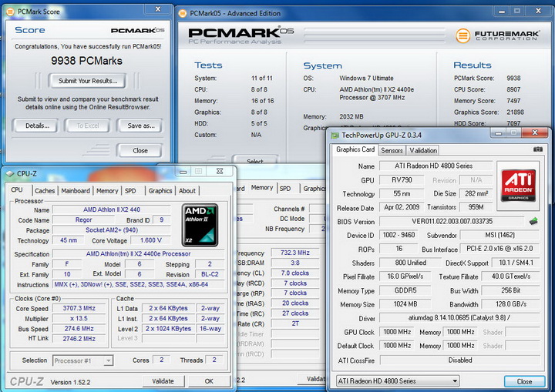The height and width of the screenshot is (392, 555).
Task: Click the Core Speed value 3707.3 MHz
Action: point(79,308)
